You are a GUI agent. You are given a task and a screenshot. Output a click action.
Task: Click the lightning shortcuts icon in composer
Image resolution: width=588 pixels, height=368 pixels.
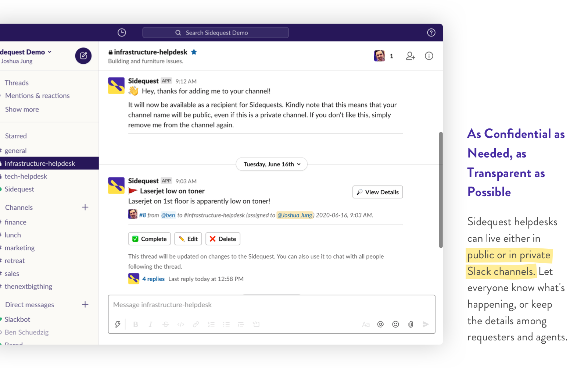118,324
